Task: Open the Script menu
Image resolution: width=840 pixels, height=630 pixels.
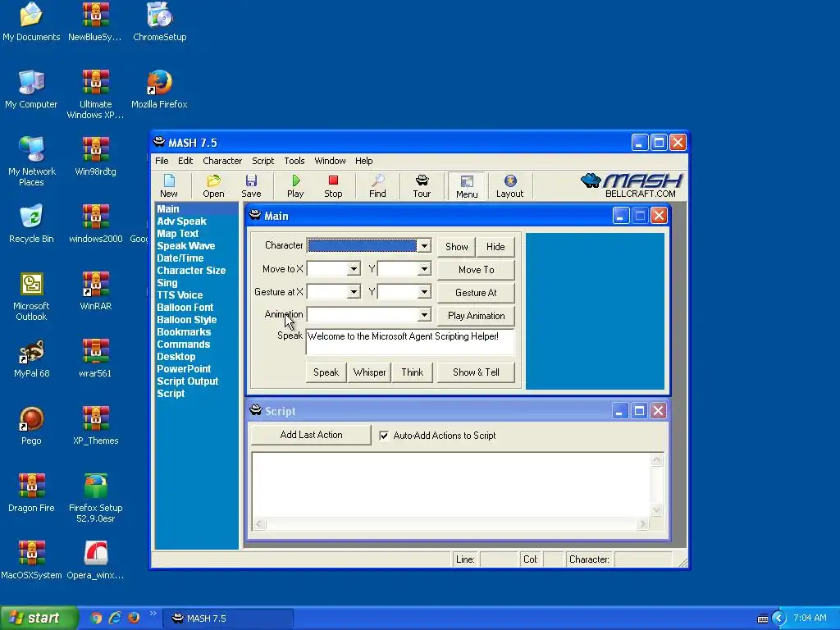Action: pos(263,161)
